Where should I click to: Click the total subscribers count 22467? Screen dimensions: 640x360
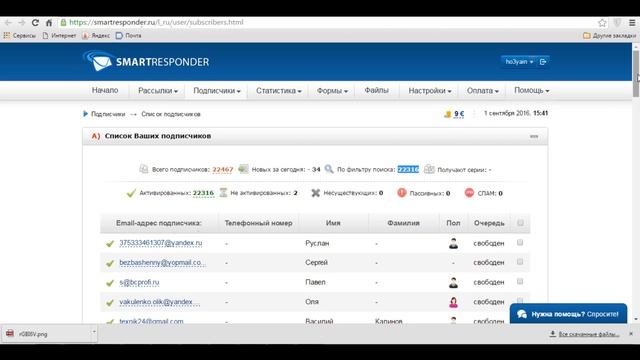click(x=223, y=169)
